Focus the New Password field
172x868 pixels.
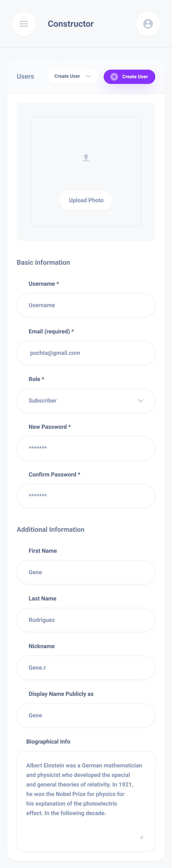click(x=86, y=448)
